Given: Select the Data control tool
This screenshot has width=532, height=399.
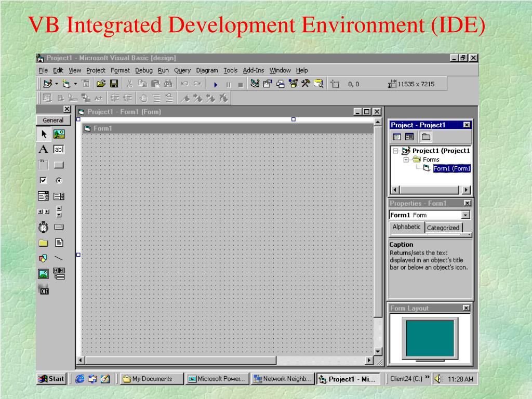Looking at the screenshot, I should coord(59,273).
